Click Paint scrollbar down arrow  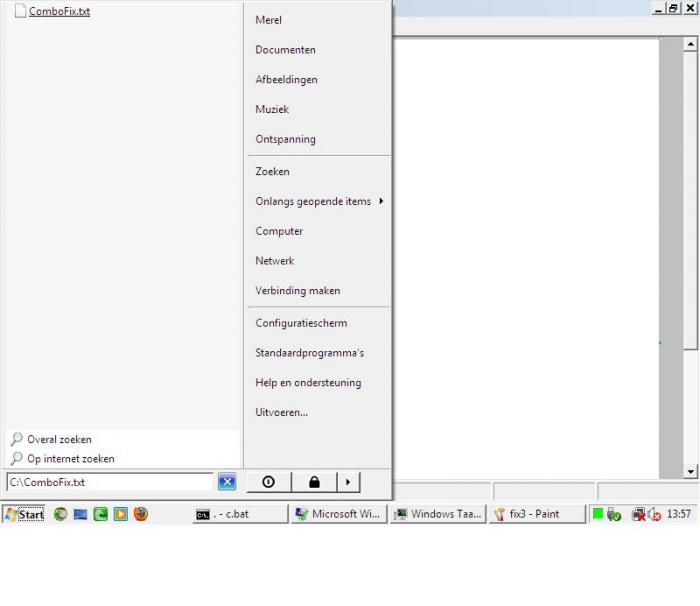pyautogui.click(x=690, y=472)
